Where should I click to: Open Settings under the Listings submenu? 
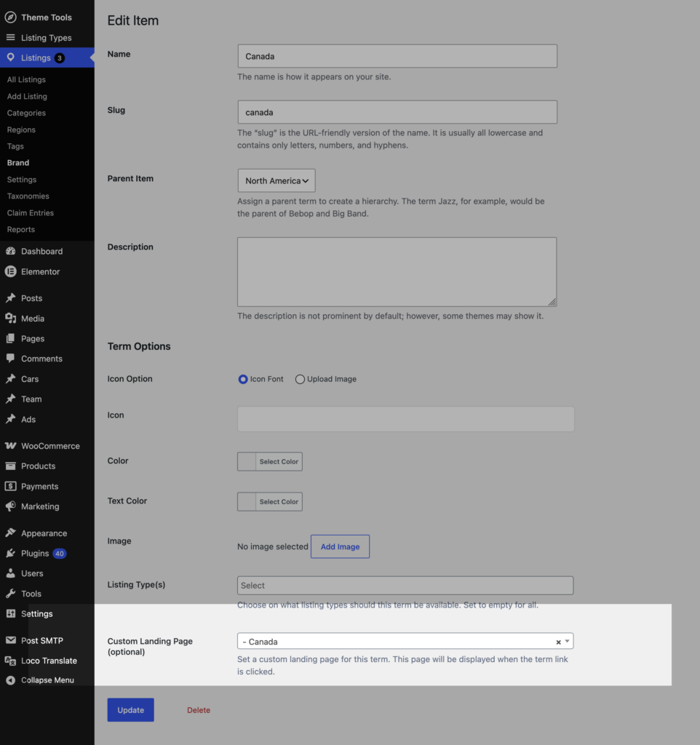[21, 179]
